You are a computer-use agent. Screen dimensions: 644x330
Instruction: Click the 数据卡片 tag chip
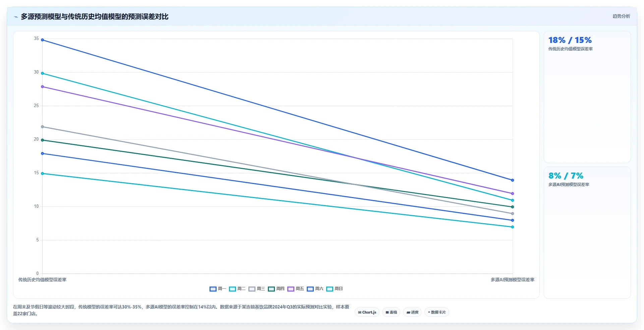[437, 312]
